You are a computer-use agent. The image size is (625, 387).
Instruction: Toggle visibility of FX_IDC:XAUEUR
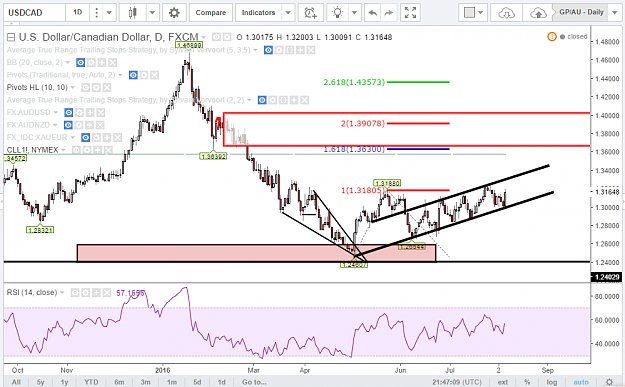point(85,138)
